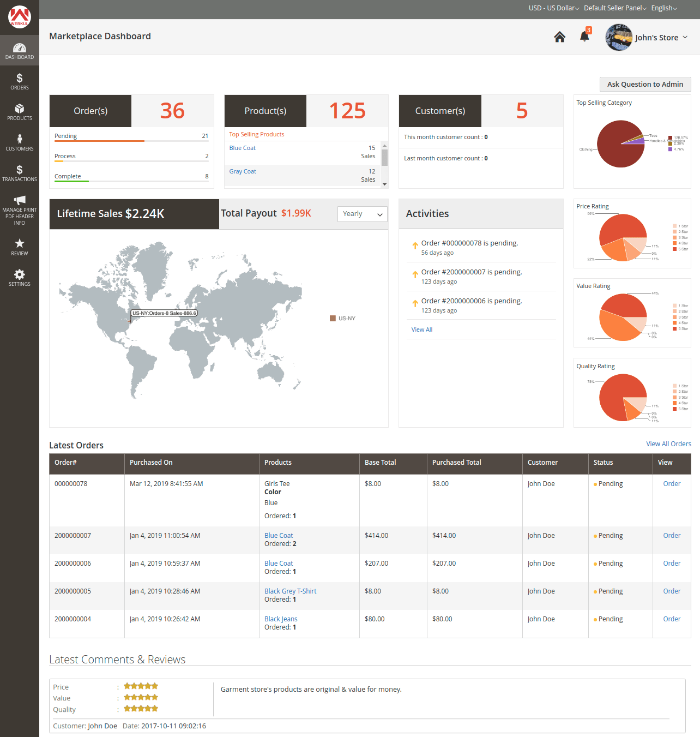The width and height of the screenshot is (700, 737).
Task: Open Manage Print PDF Header megaphone icon
Action: tap(20, 200)
